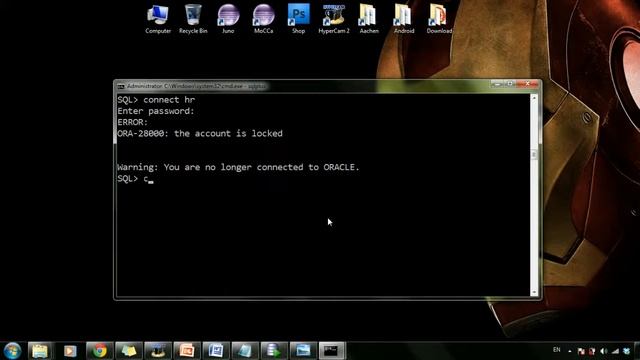Click the scrollbar down arrow in cmd
Viewport: 640px width, 360px height.
(534, 292)
